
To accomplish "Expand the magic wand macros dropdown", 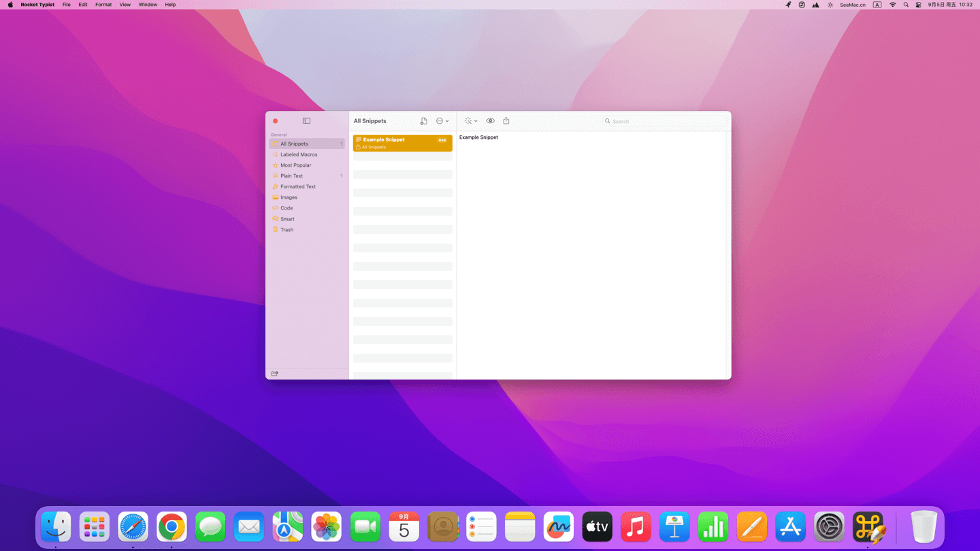I will tap(470, 121).
